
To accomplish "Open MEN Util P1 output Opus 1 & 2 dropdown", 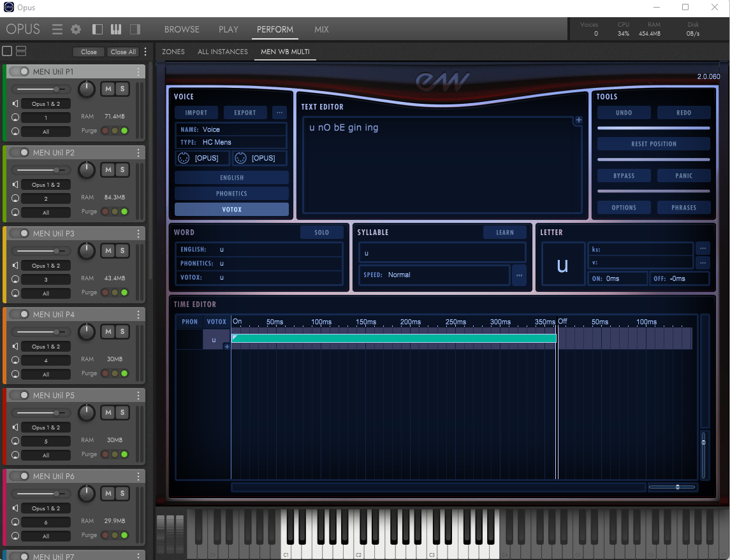I will pos(46,104).
